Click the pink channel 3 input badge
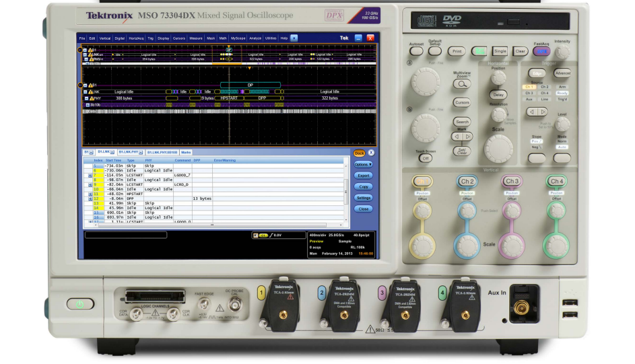 [382, 293]
